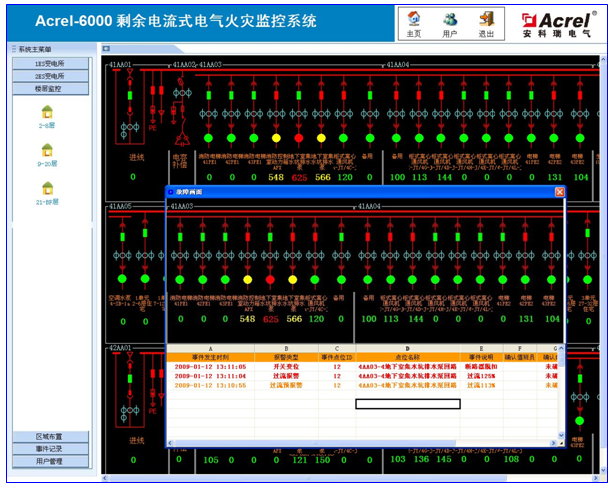Click the yellow circle above 548 in 故障画面 popup
The image size is (613, 490).
[247, 280]
